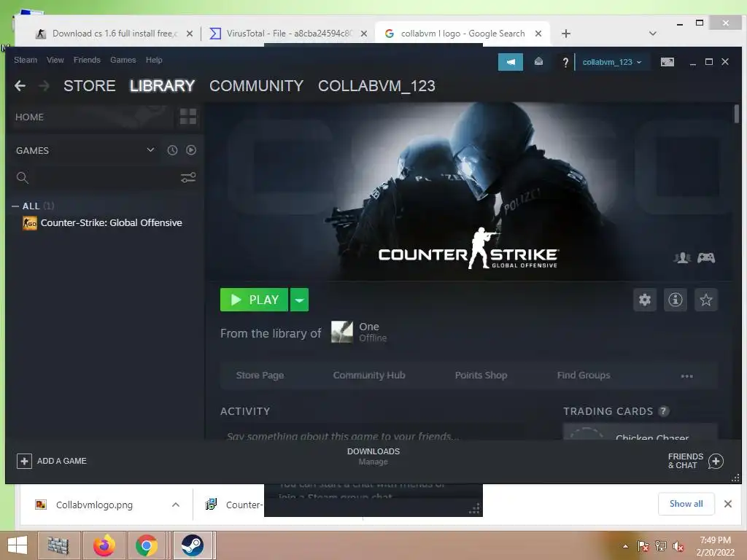Open the Games menu

click(x=123, y=60)
